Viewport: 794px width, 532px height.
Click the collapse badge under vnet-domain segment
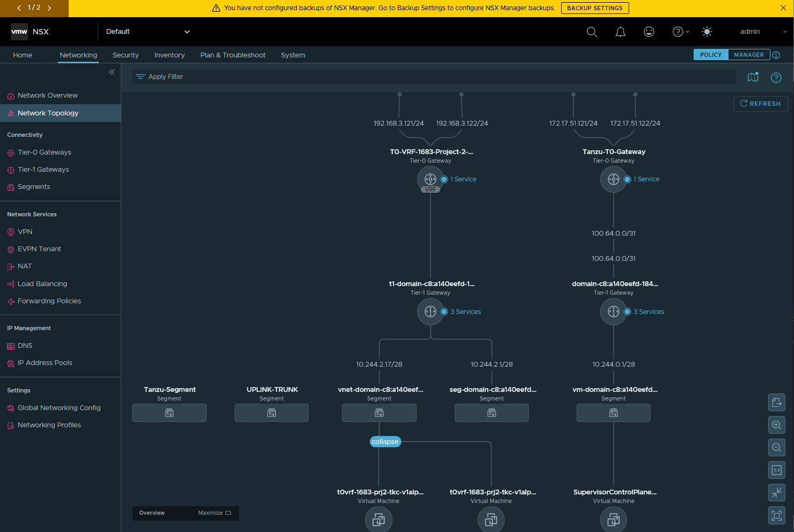tap(385, 442)
